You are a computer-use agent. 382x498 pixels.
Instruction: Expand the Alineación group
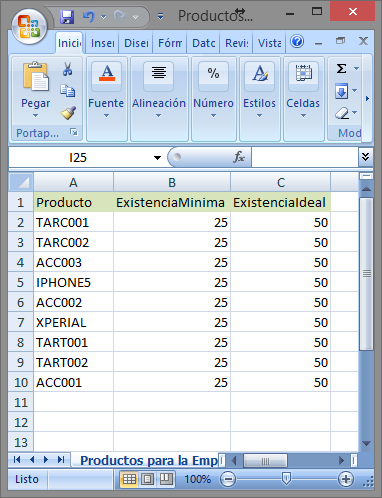[159, 99]
